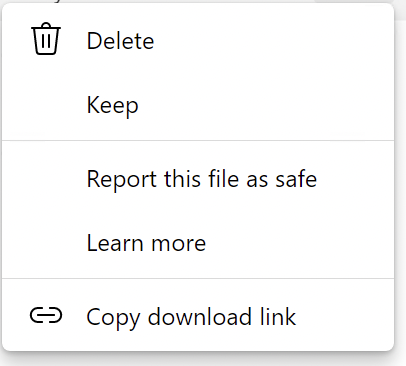View more info with Learn more
Screen dimensions: 406x366
click(x=198, y=243)
